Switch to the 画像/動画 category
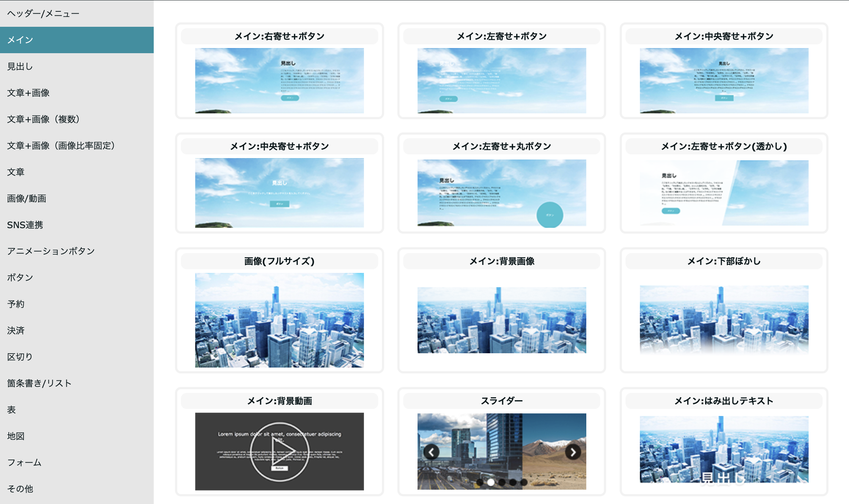 pos(26,198)
